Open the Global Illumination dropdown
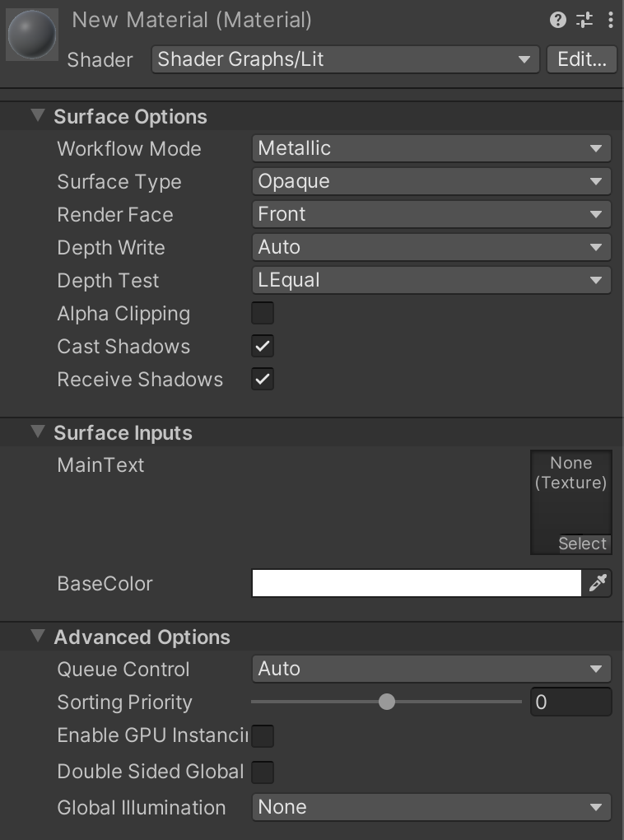Image resolution: width=624 pixels, height=840 pixels. (431, 807)
